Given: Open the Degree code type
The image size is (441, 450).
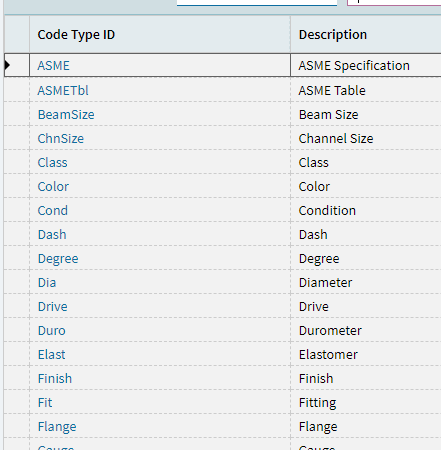Looking at the screenshot, I should 58,259.
